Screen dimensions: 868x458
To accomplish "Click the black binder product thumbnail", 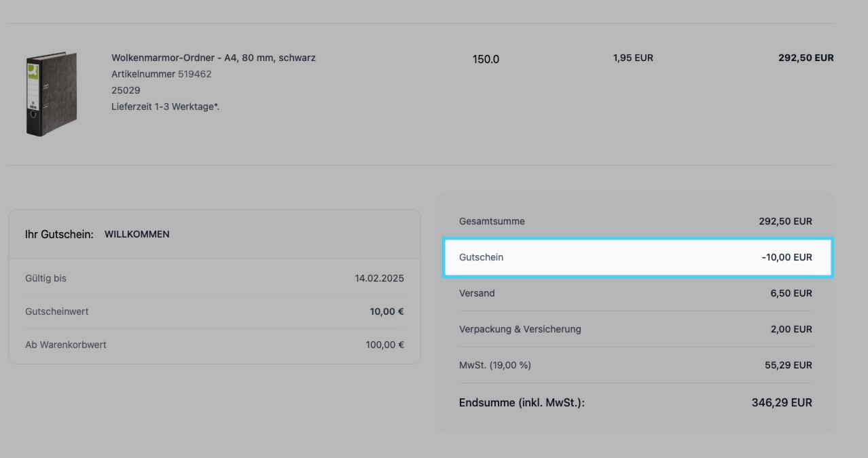I will click(x=51, y=94).
